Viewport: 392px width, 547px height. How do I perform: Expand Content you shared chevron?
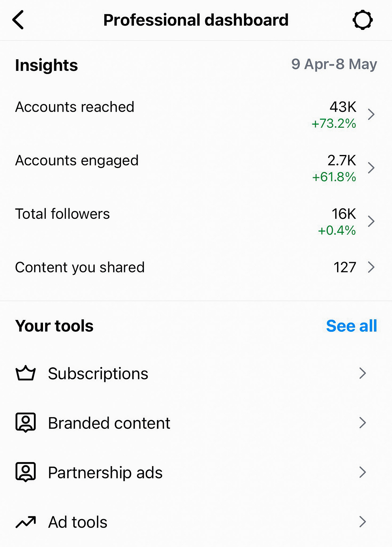[371, 267]
